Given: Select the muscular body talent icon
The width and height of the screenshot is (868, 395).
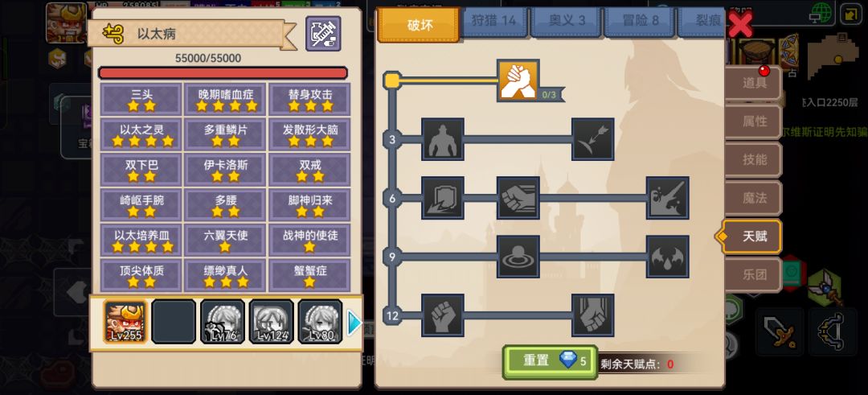Looking at the screenshot, I should coord(442,139).
